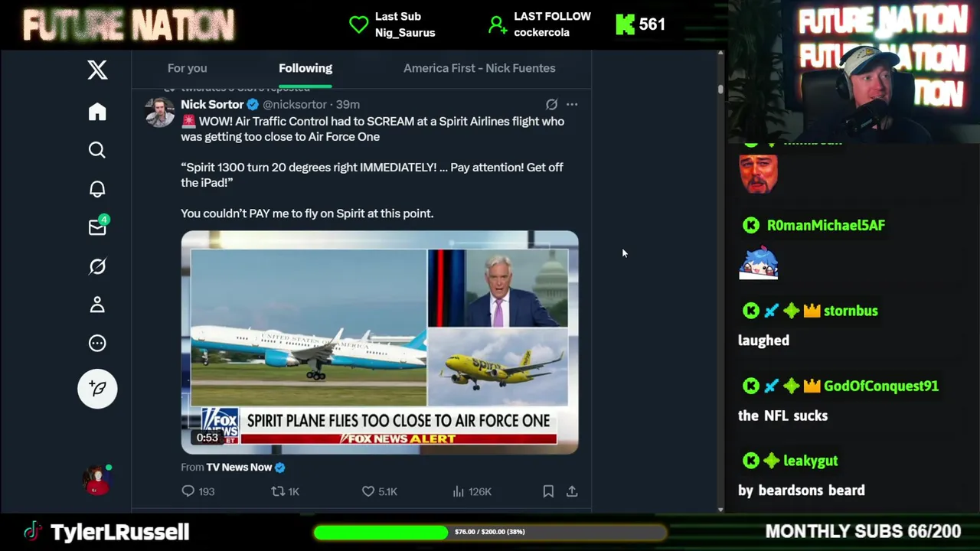Click the Kick logo beside 561
Viewport: 980px width, 551px height.
(x=626, y=24)
